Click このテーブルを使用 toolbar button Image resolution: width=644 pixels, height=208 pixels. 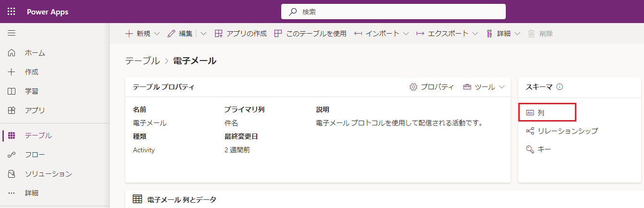(310, 34)
